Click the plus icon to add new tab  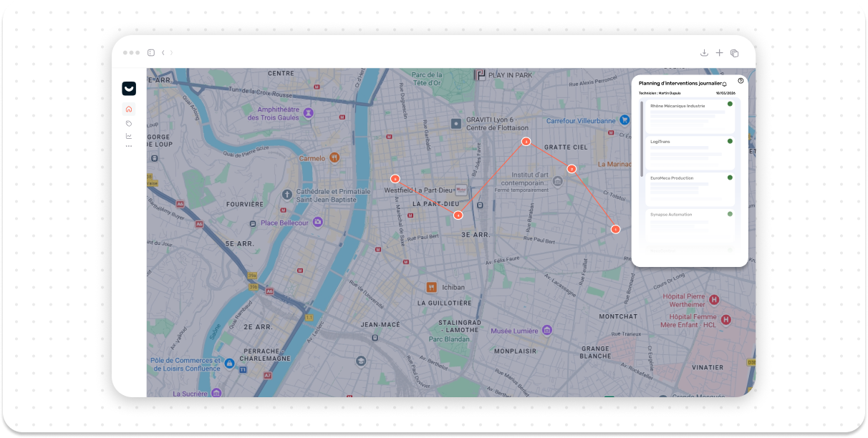[x=719, y=53]
